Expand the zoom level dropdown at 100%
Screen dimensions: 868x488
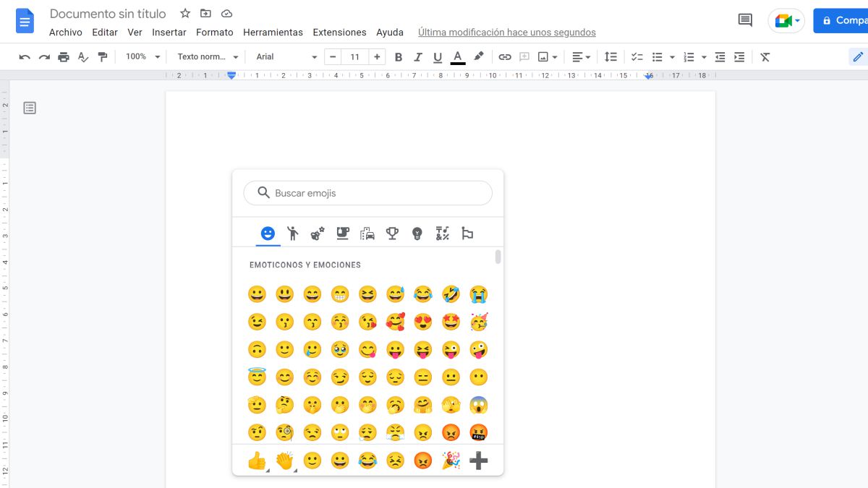(142, 56)
